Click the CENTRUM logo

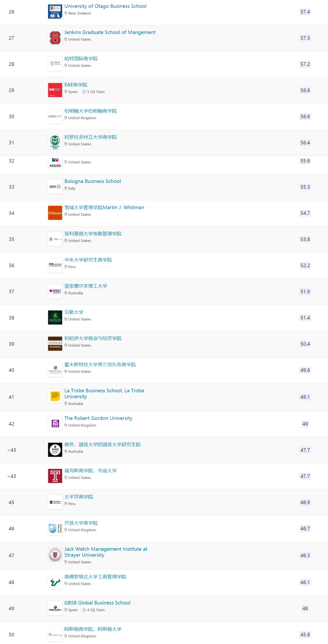point(55,265)
